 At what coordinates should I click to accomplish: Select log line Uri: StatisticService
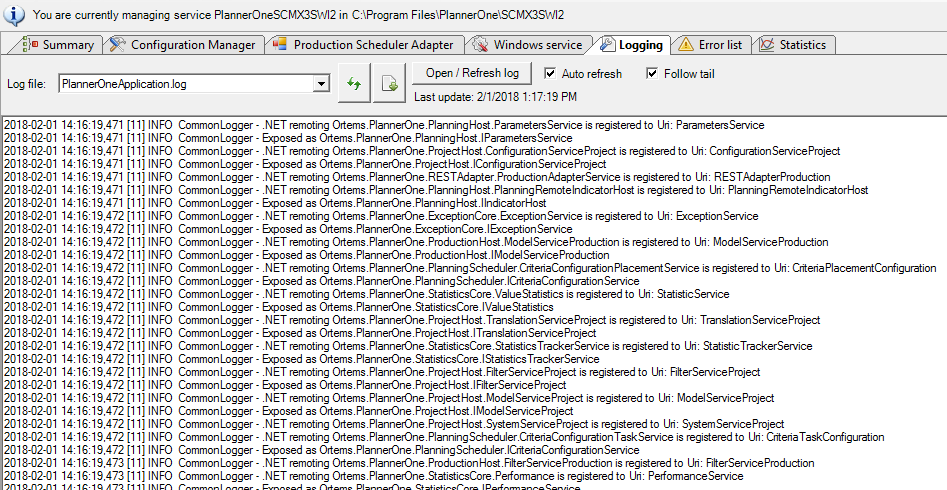point(367,294)
